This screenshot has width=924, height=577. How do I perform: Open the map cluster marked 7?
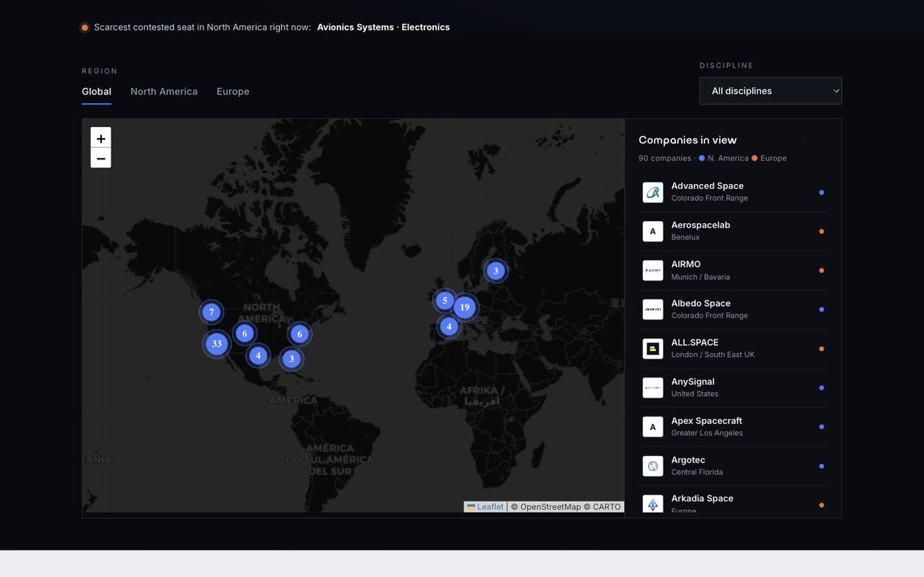point(212,312)
